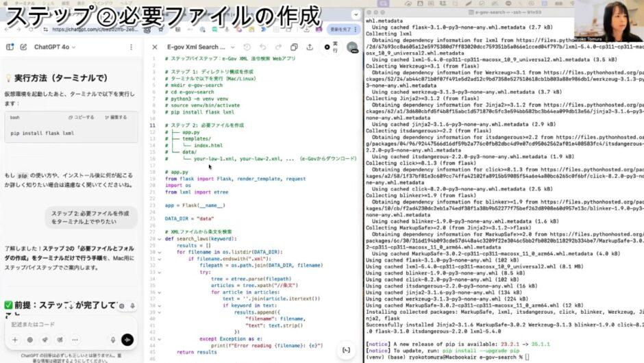
Task: Launch voice mode with black waveform button
Action: [127, 340]
